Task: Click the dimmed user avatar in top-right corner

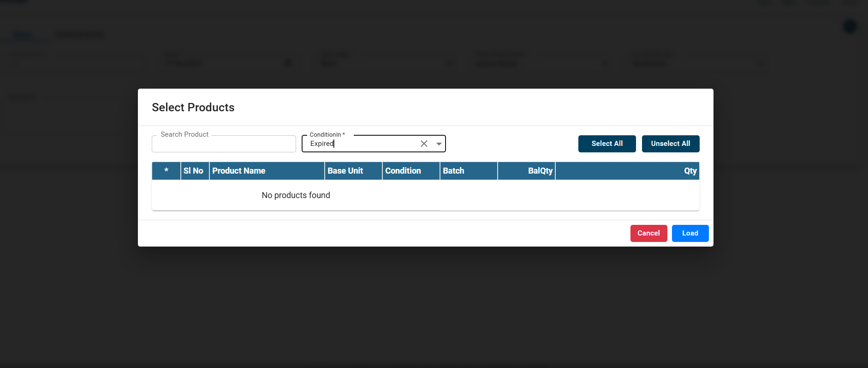Action: pyautogui.click(x=850, y=26)
